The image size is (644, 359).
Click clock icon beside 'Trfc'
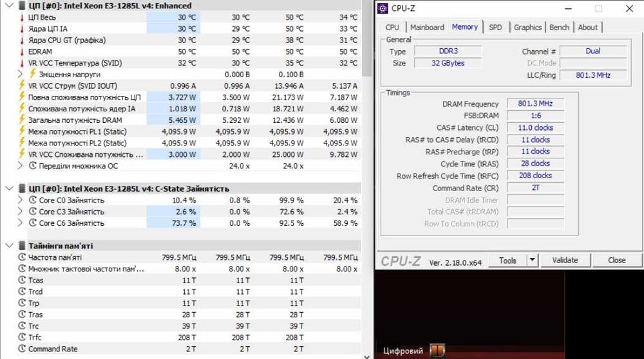[x=22, y=337]
